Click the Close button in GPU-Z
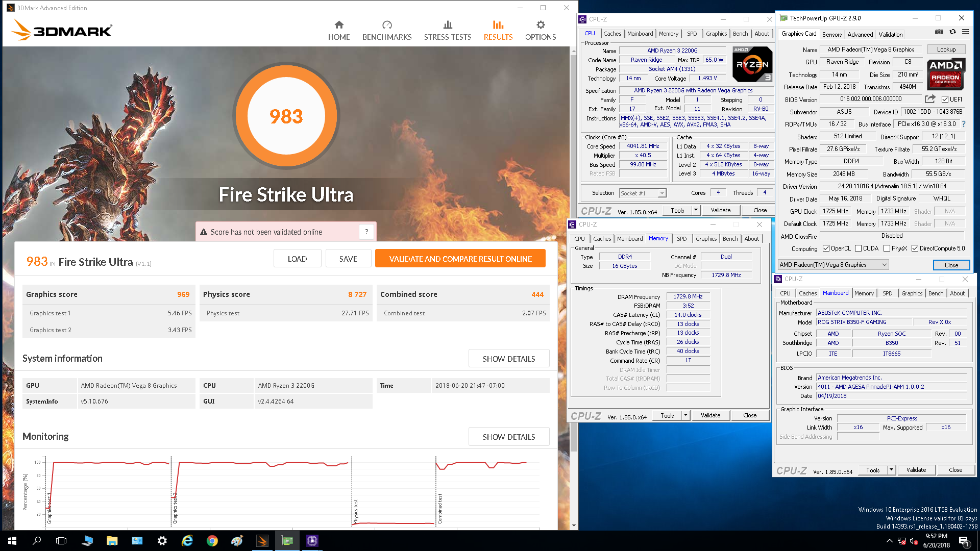This screenshot has height=551, width=980. [x=951, y=265]
